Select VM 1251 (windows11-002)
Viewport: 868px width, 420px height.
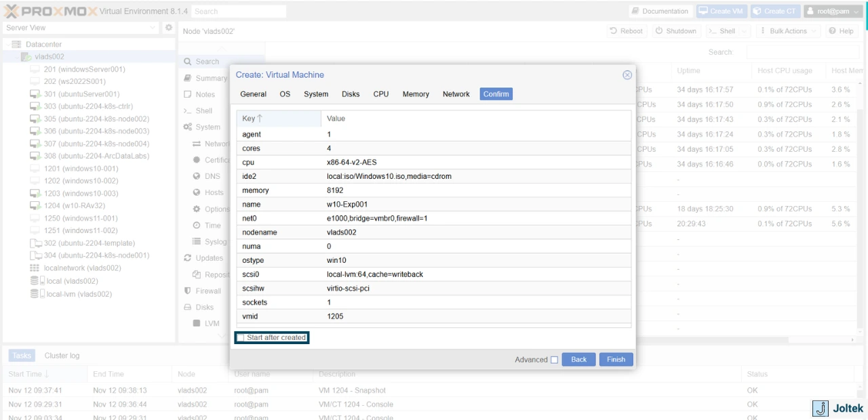pos(80,230)
